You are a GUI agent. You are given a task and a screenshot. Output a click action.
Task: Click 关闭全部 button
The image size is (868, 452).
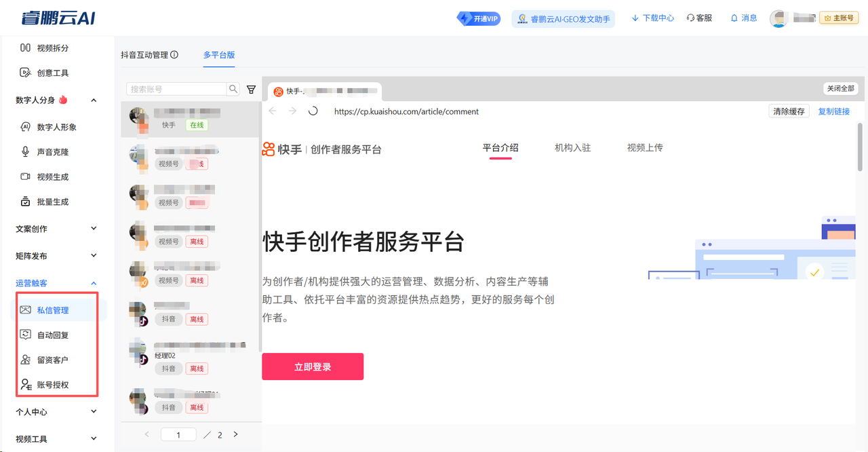[841, 89]
